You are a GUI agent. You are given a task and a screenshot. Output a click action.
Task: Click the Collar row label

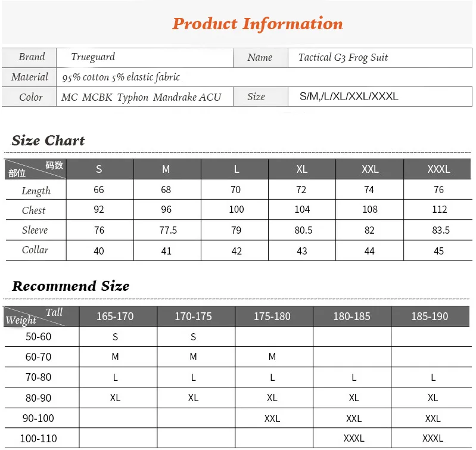coord(35,250)
